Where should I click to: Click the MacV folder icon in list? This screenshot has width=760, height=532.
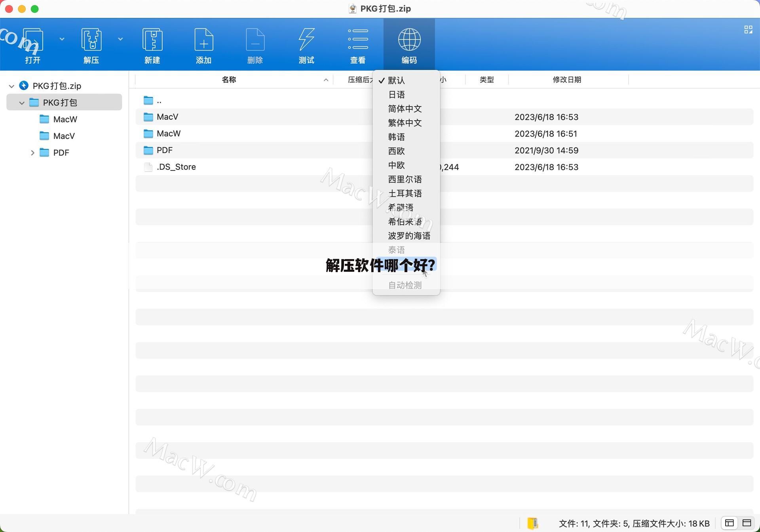coord(148,117)
